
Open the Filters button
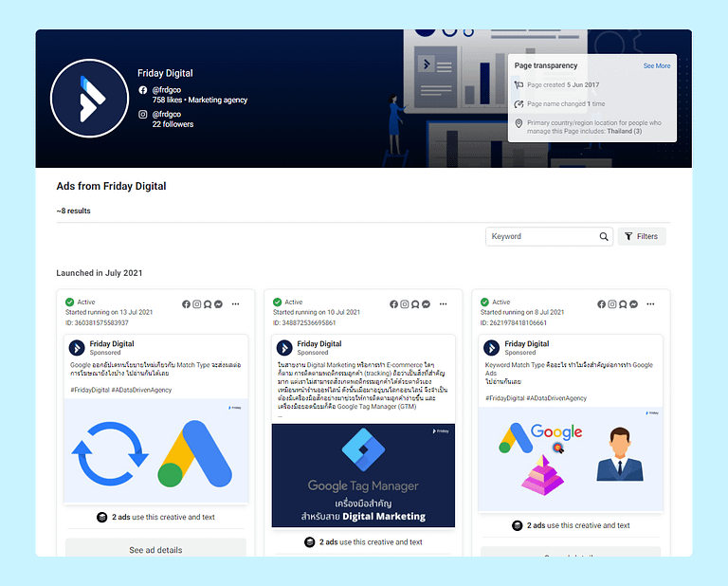(x=642, y=236)
